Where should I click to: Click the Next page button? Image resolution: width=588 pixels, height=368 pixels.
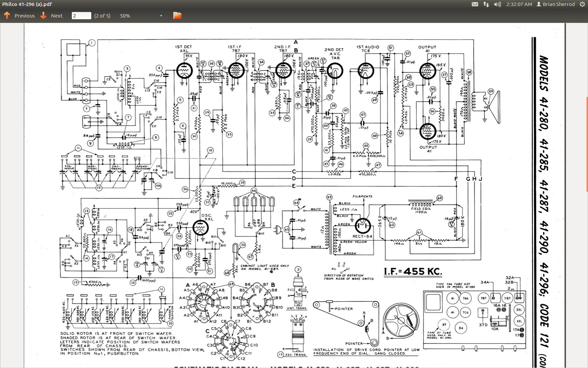click(x=51, y=16)
